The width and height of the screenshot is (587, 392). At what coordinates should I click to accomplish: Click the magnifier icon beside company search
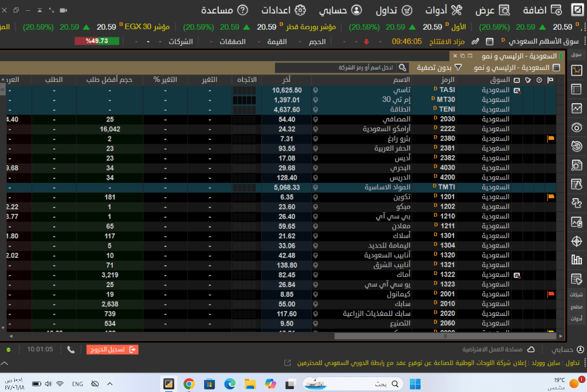click(x=402, y=68)
